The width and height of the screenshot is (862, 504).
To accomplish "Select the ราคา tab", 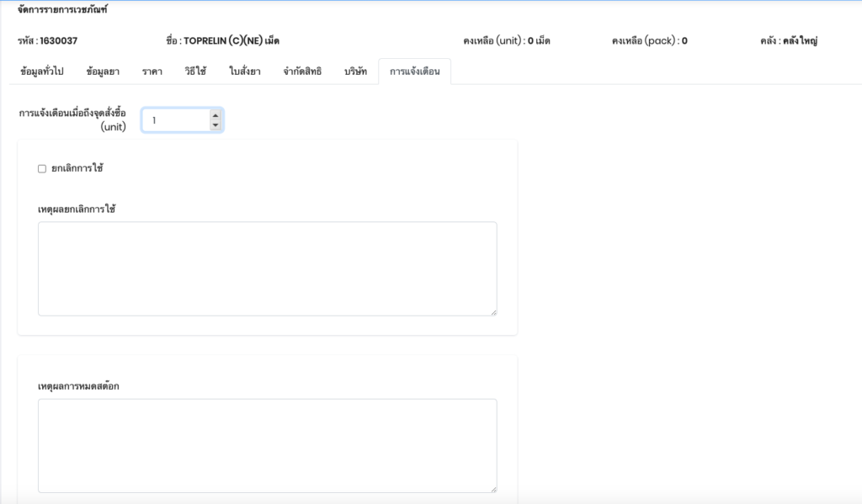I will pyautogui.click(x=152, y=72).
